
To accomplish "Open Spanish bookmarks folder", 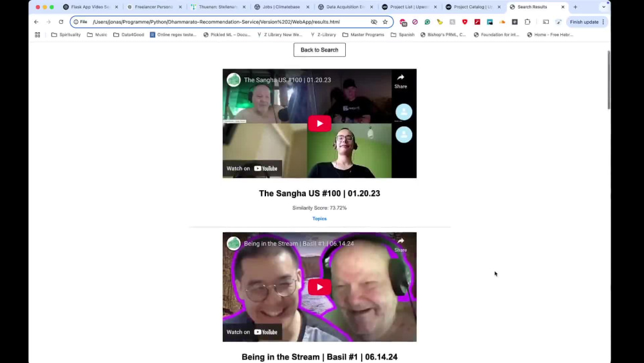I will [402, 35].
